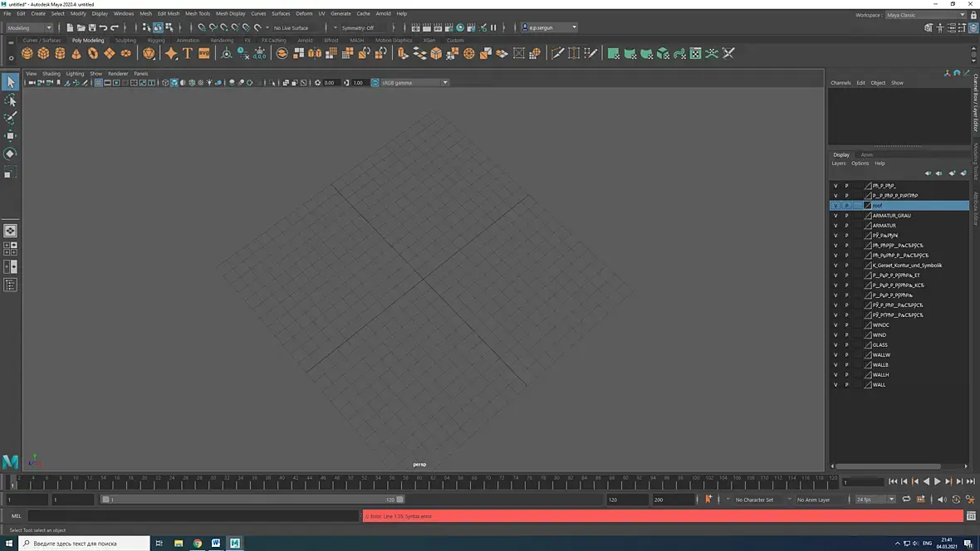Create a polygon cylinder from shelf
This screenshot has width=980, height=551.
[x=60, y=54]
